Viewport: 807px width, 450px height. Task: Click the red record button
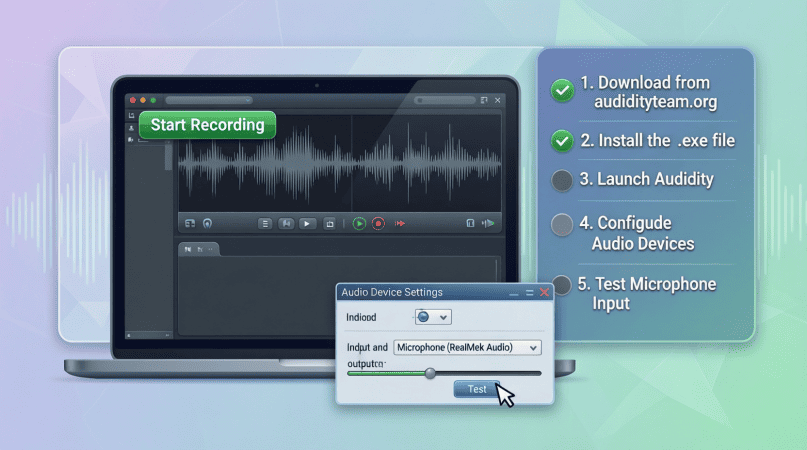pyautogui.click(x=378, y=224)
